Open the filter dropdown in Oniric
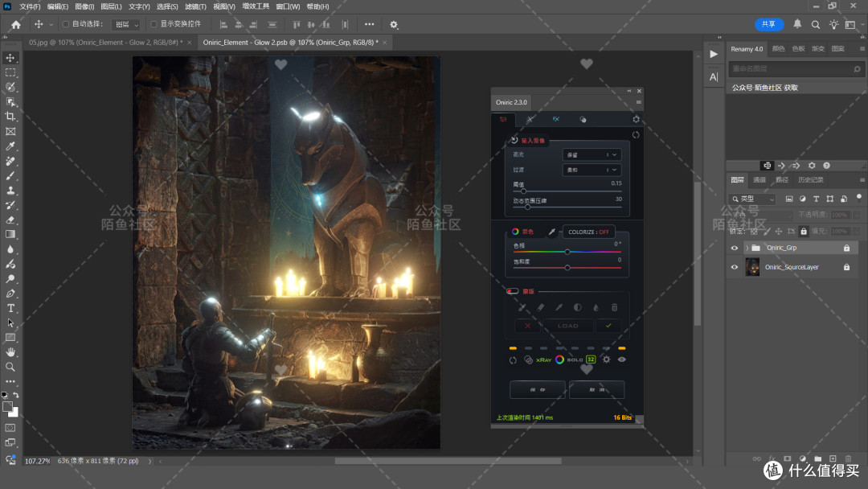Viewport: 868px width, 489px height. 592,170
